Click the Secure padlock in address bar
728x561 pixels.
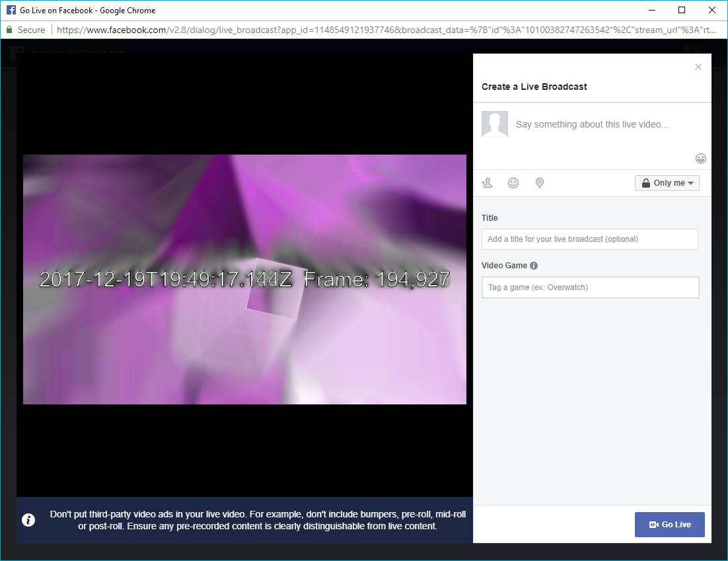[9, 30]
